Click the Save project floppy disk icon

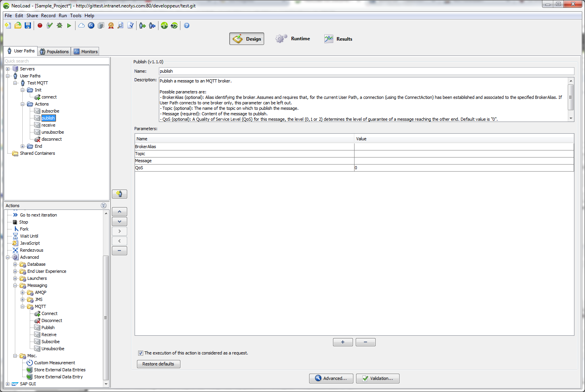tap(28, 25)
